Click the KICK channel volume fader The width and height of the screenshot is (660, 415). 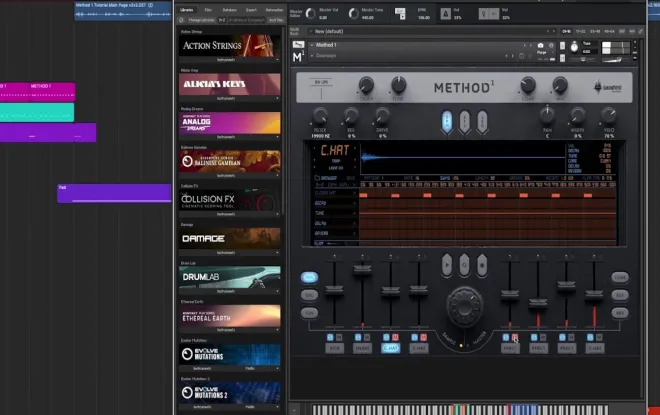[335, 290]
